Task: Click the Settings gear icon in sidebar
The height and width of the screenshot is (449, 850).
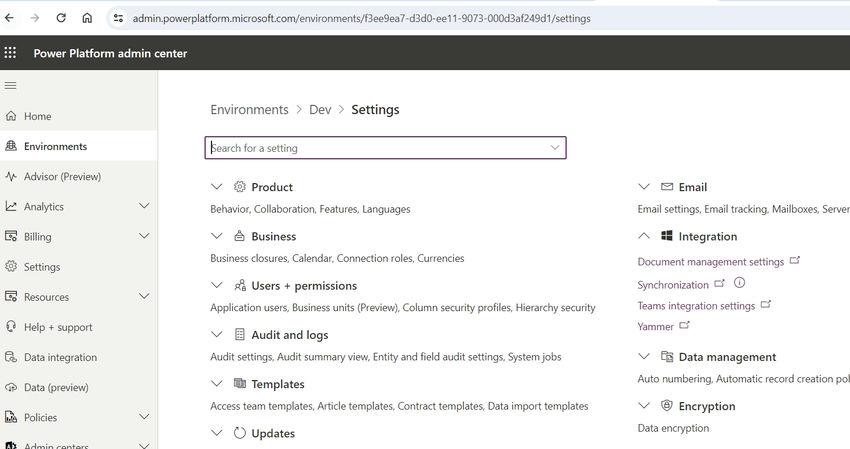Action: point(11,266)
